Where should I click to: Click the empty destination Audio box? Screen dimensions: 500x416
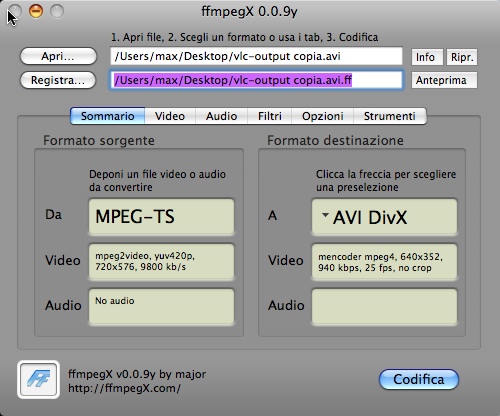pyautogui.click(x=384, y=307)
